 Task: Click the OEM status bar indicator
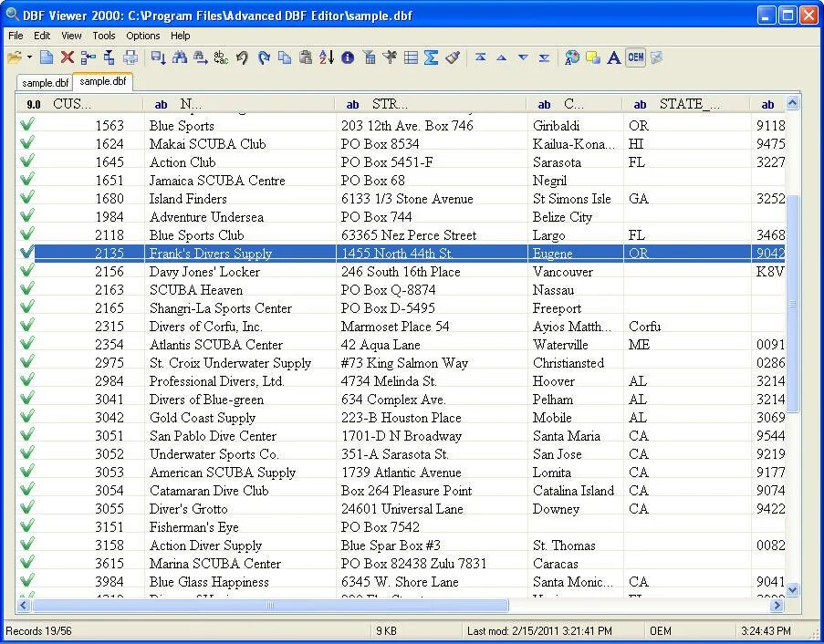point(660,631)
